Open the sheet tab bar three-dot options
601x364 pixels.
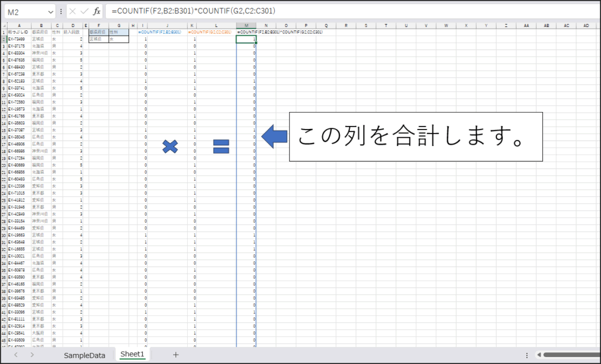526,355
